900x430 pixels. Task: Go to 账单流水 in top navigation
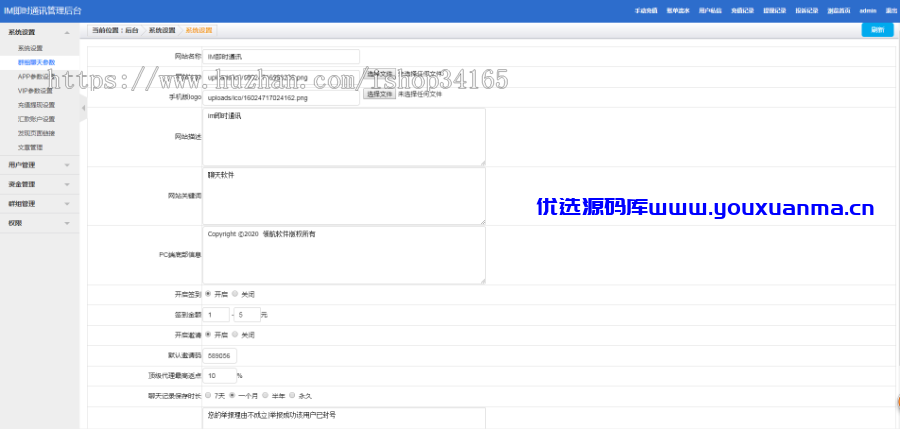coord(678,11)
